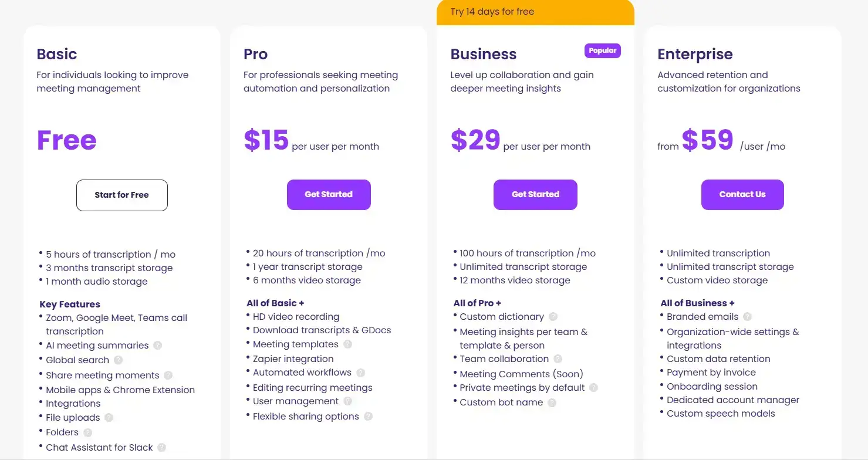Open the User management help icon
Image resolution: width=868 pixels, height=460 pixels.
[x=347, y=401]
